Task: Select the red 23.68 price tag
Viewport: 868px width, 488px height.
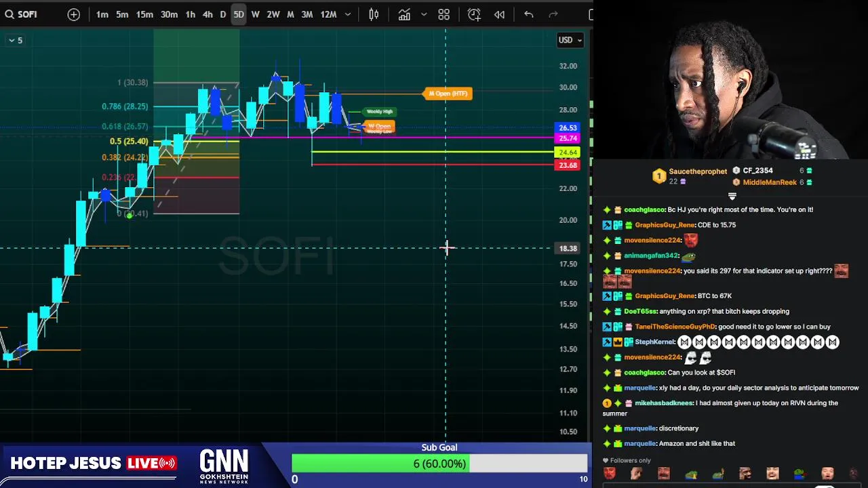Action: pos(568,165)
